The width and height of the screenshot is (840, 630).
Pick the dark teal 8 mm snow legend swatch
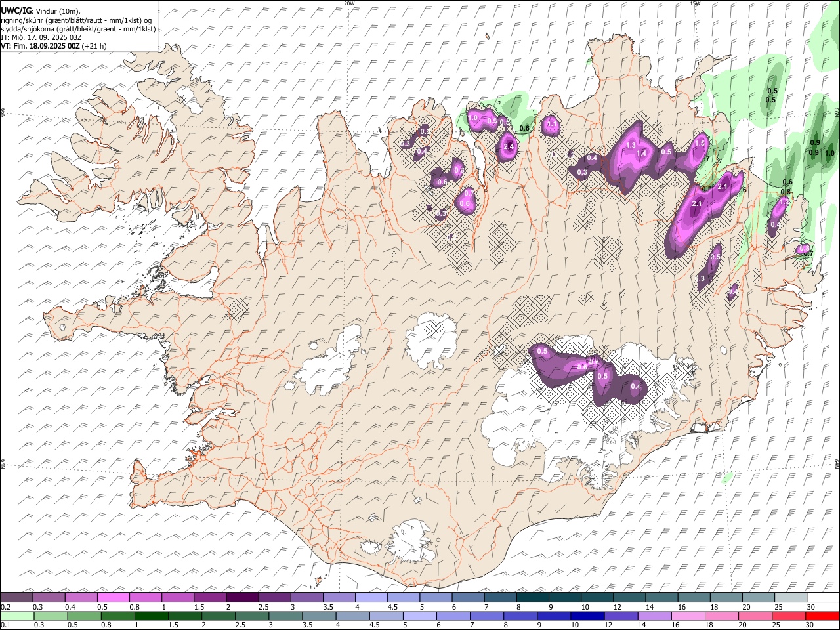pos(532,598)
